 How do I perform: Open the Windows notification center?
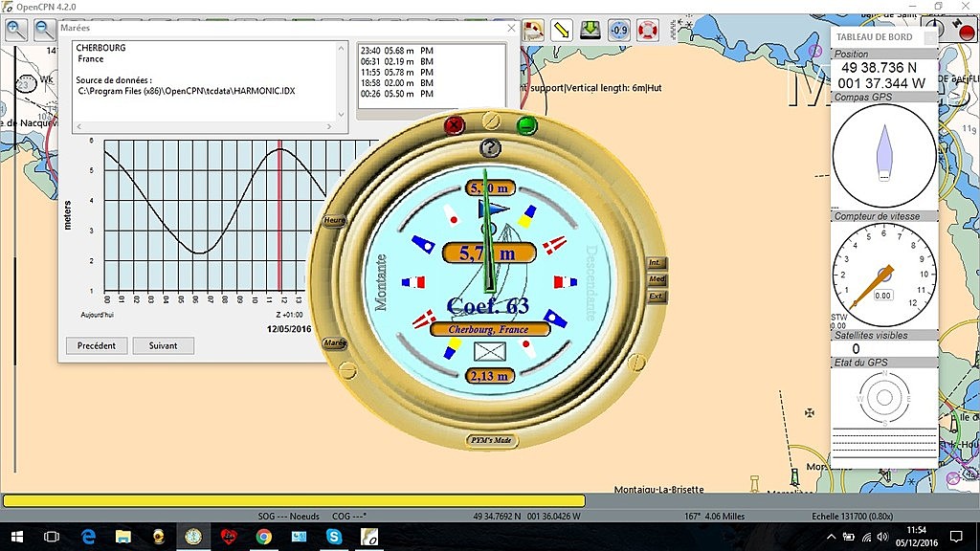956,537
